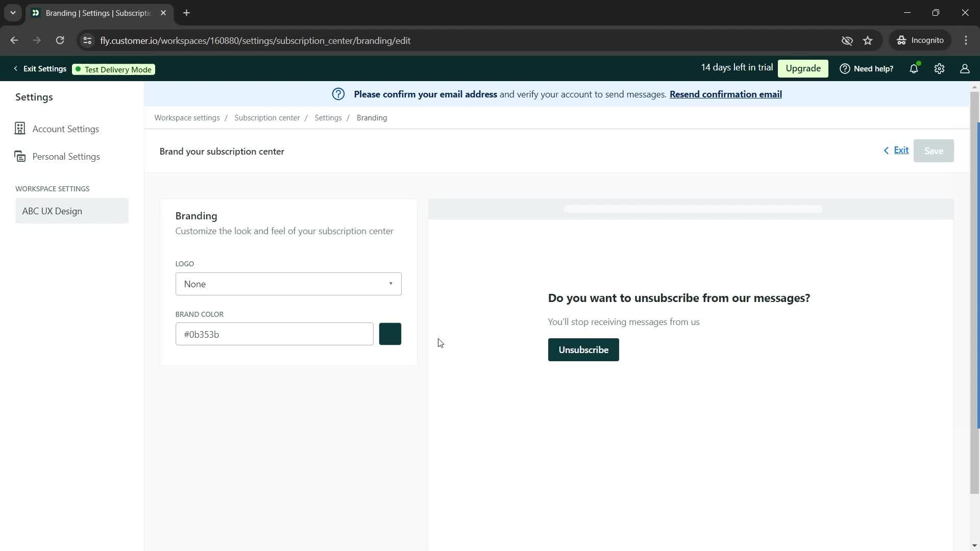Click the Resend confirmation email link
This screenshot has width=980, height=551.
[726, 94]
